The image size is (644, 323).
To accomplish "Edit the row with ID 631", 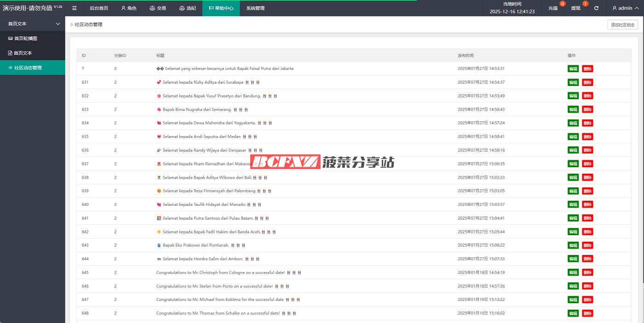I will [x=573, y=82].
